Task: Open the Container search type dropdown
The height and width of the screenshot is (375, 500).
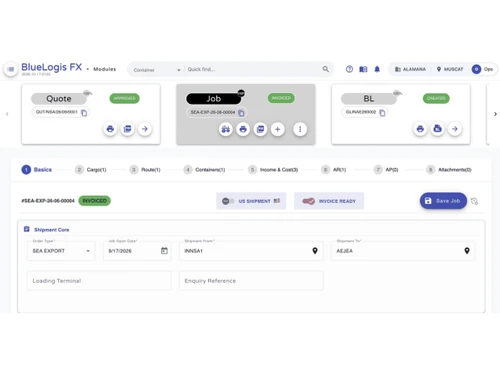Action: 157,70
